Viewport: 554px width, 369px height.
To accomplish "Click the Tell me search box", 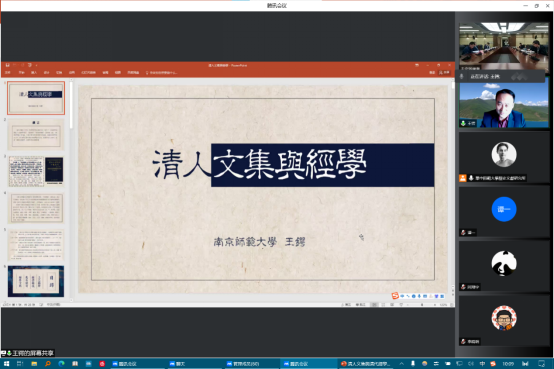I will tap(161, 72).
